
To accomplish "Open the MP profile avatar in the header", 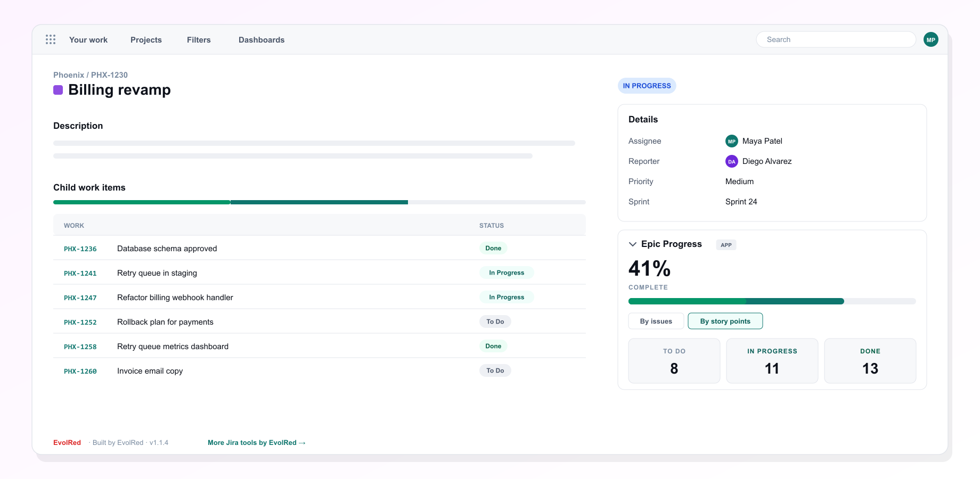I will tap(931, 39).
